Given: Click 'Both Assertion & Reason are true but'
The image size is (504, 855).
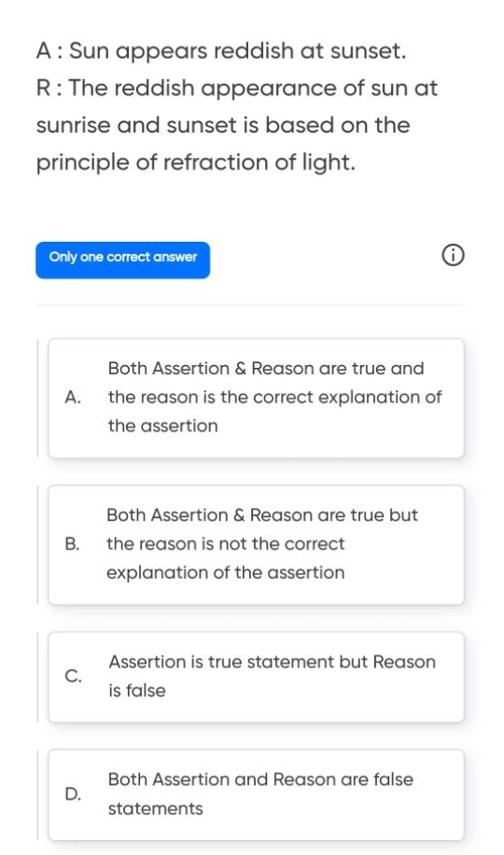Looking at the screenshot, I should (x=262, y=515).
